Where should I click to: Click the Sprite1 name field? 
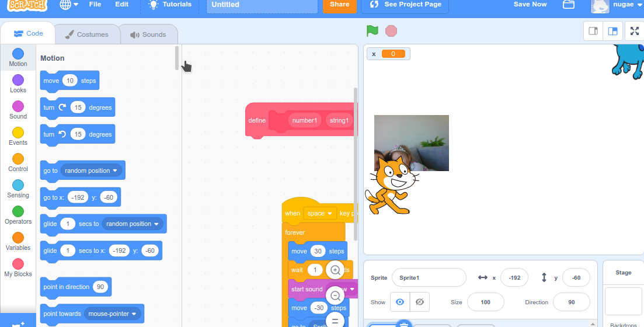[x=429, y=278]
